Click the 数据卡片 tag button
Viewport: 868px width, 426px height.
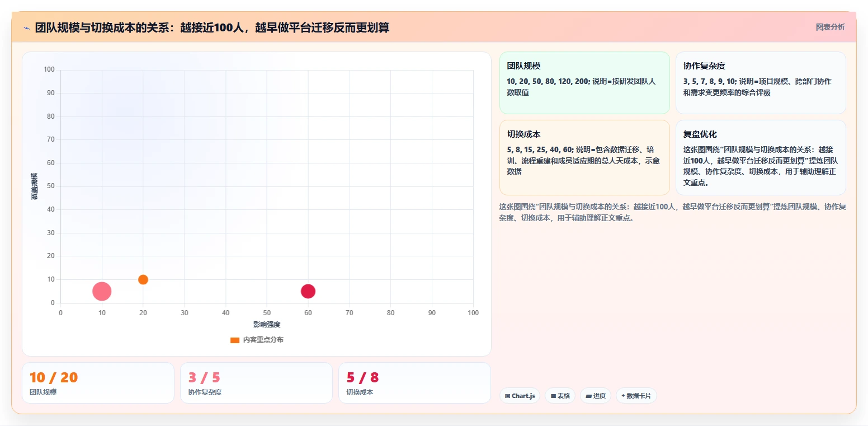click(x=636, y=396)
